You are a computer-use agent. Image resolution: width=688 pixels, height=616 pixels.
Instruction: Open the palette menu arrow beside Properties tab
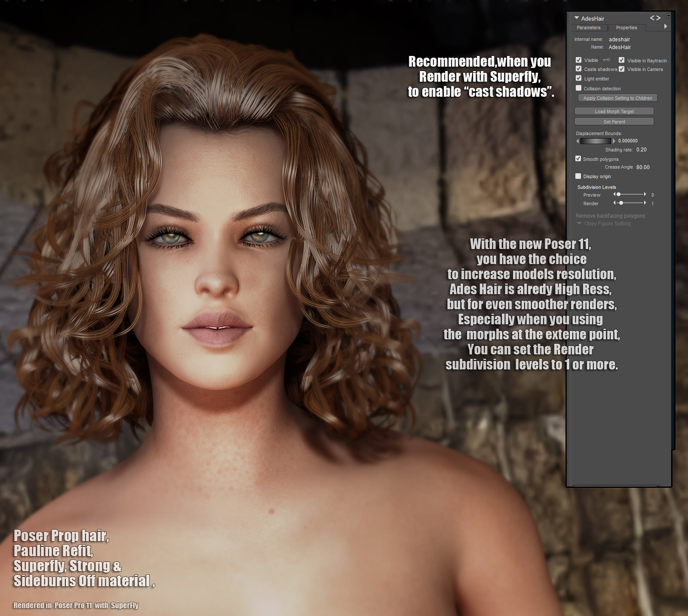tap(666, 27)
